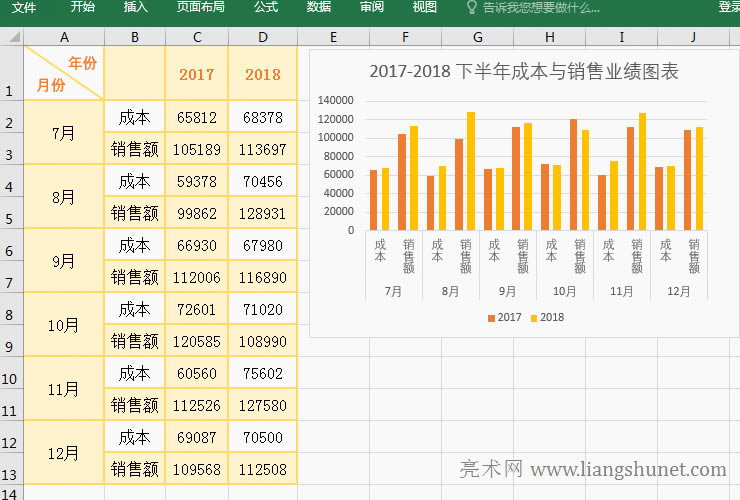
Task: Click the 12月 category label in chart
Action: click(x=679, y=291)
